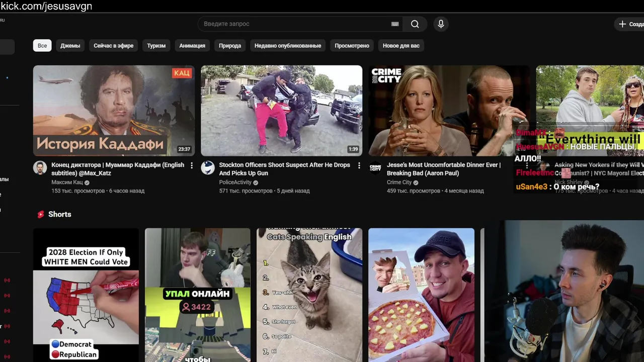Select the Анимация filter chip
This screenshot has height=362, width=644.
[x=192, y=46]
